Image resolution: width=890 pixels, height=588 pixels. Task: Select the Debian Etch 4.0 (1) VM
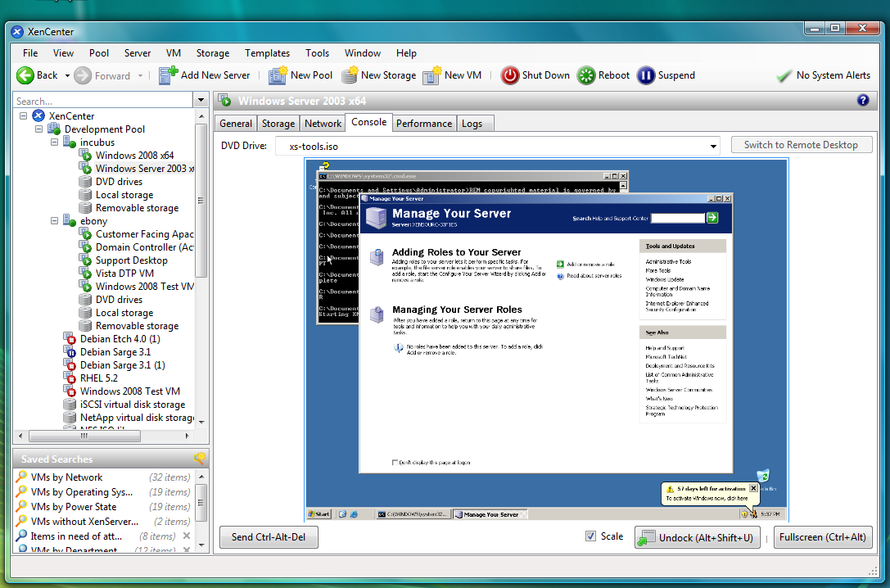point(120,339)
